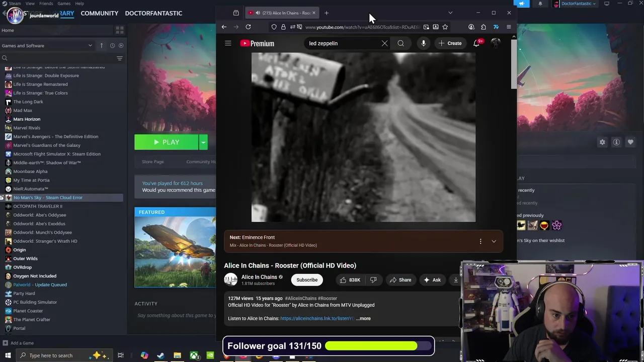
Task: Click the browser URL address bar
Action: tap(362, 27)
